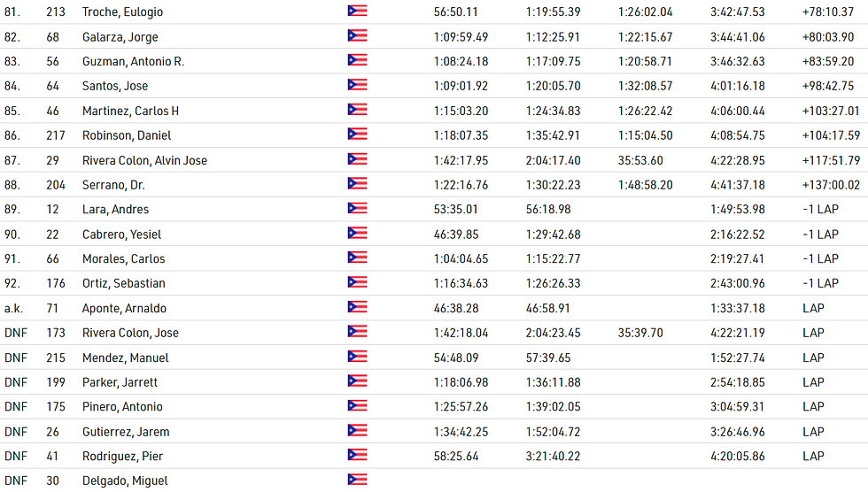The image size is (868, 492).
Task: Click the flag beside Aponte, Arnaldo
Action: pos(357,308)
